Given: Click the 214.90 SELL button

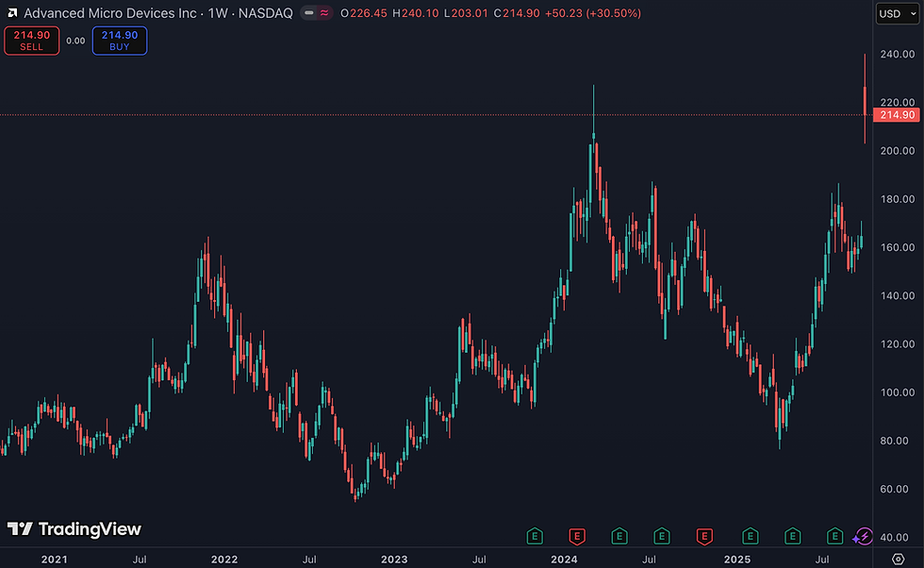Looking at the screenshot, I should point(32,41).
